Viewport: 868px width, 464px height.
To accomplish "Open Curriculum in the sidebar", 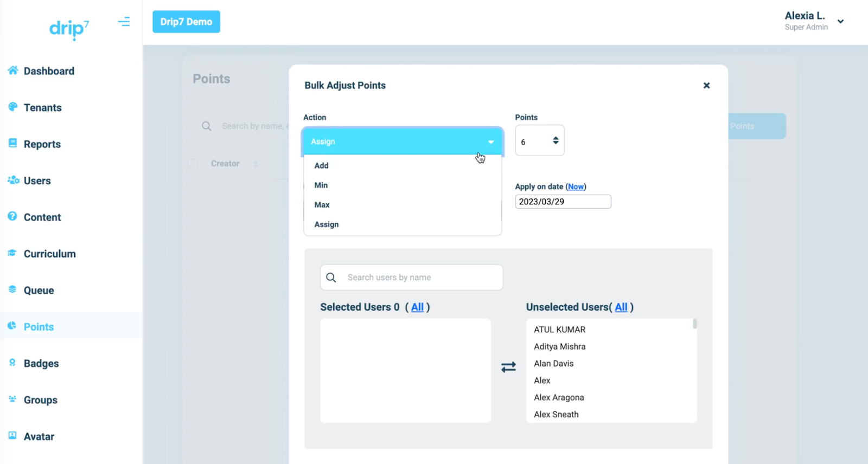I will [x=49, y=254].
